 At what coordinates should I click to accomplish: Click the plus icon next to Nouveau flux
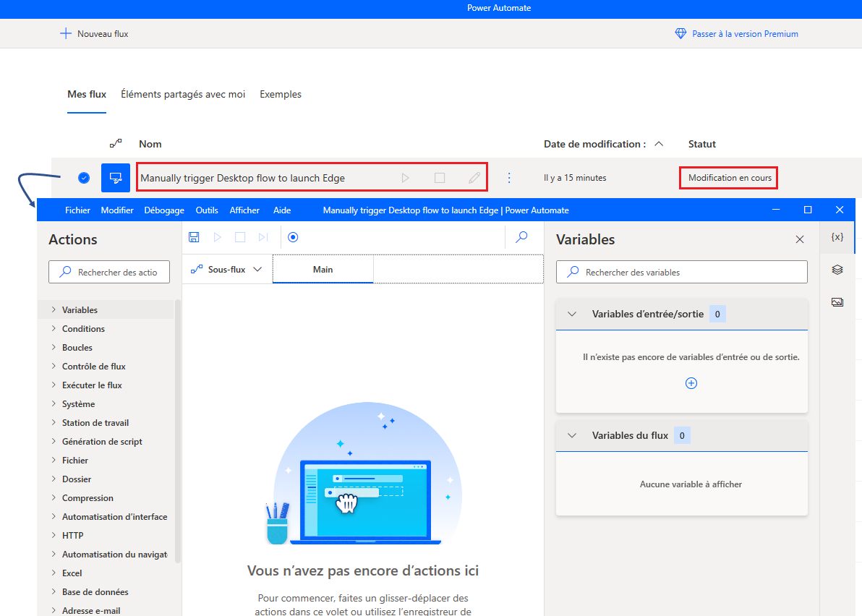point(65,33)
